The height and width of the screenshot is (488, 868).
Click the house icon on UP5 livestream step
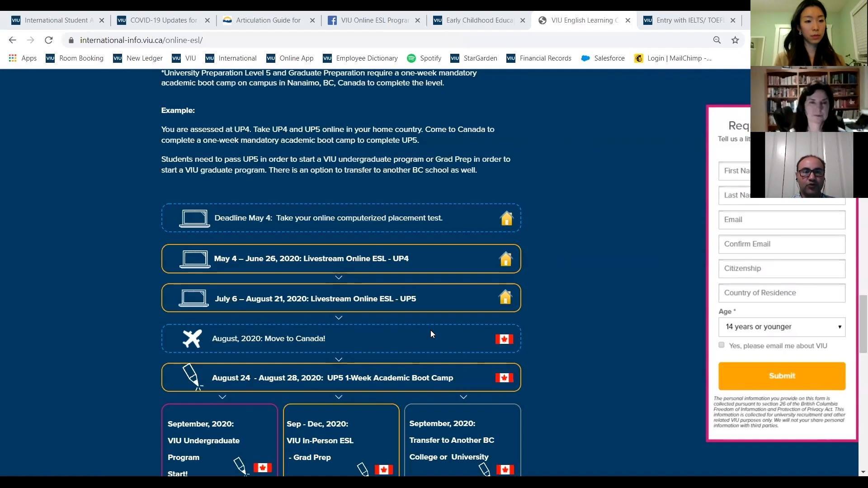click(505, 297)
